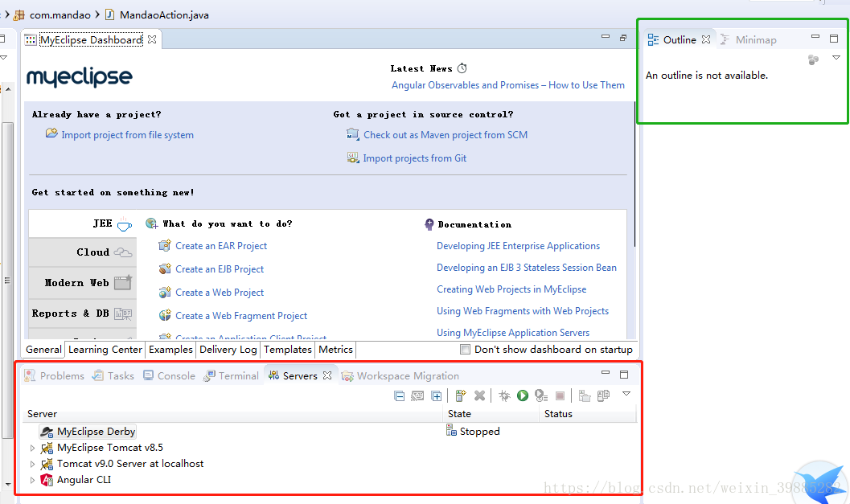Click the Latest News clock icon
This screenshot has height=504, width=850.
[x=462, y=68]
